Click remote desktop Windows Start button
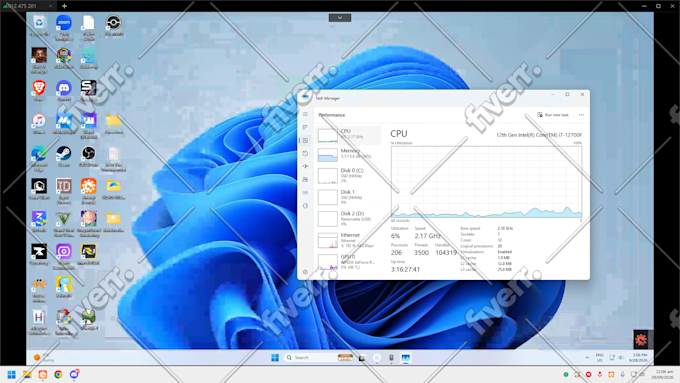Screen dimensions: 680x383 pyautogui.click(x=275, y=357)
